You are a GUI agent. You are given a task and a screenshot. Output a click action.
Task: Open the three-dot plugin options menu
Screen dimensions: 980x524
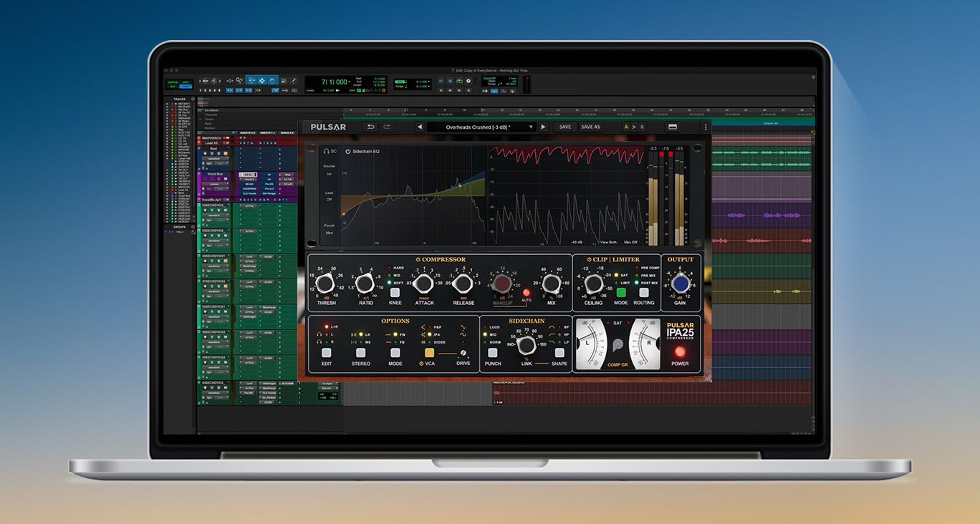pyautogui.click(x=705, y=127)
